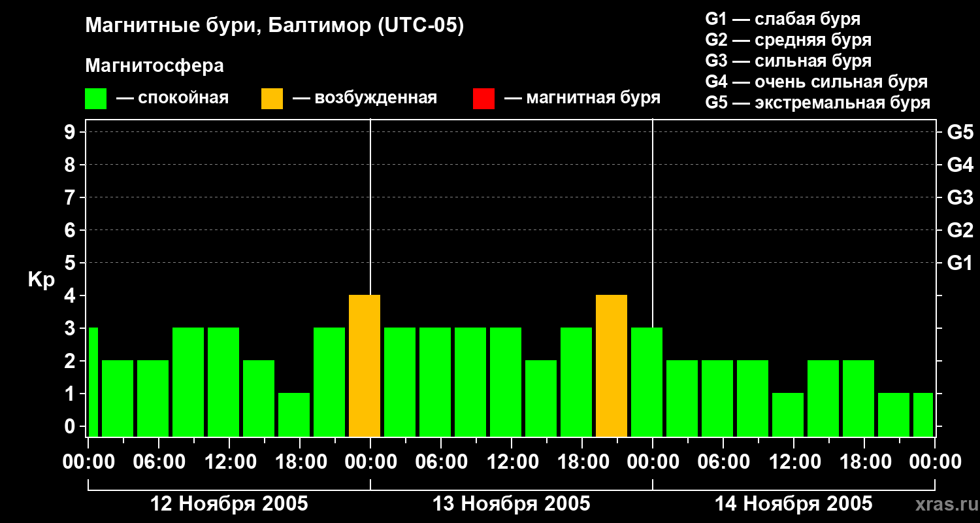
Task: Click the Kp axis value 3
Action: [71, 328]
